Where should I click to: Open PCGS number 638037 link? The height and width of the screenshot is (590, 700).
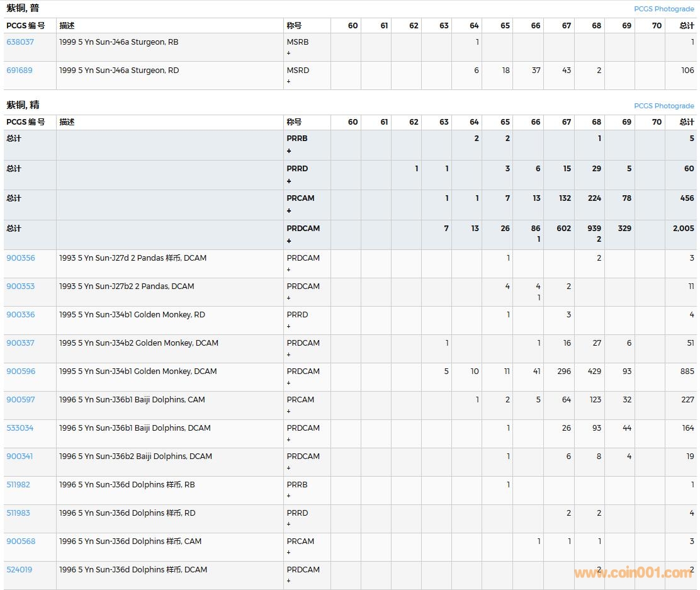tap(20, 42)
